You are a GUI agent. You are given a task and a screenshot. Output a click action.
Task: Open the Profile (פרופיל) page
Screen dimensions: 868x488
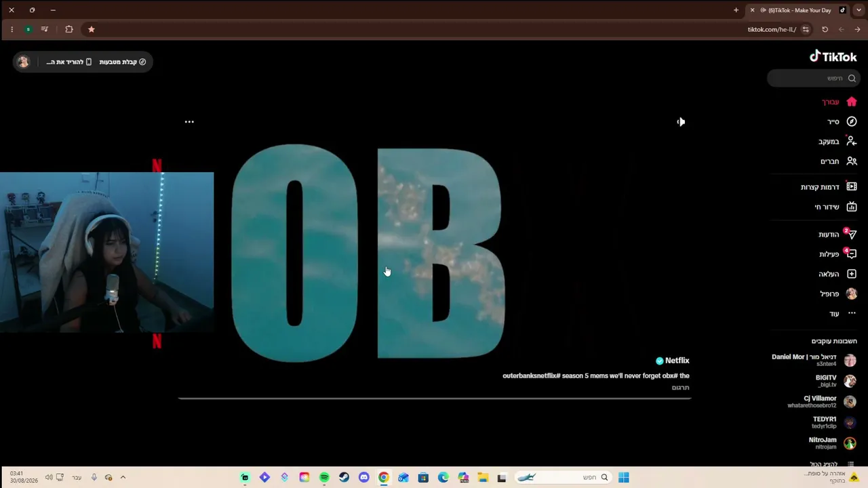(x=838, y=293)
